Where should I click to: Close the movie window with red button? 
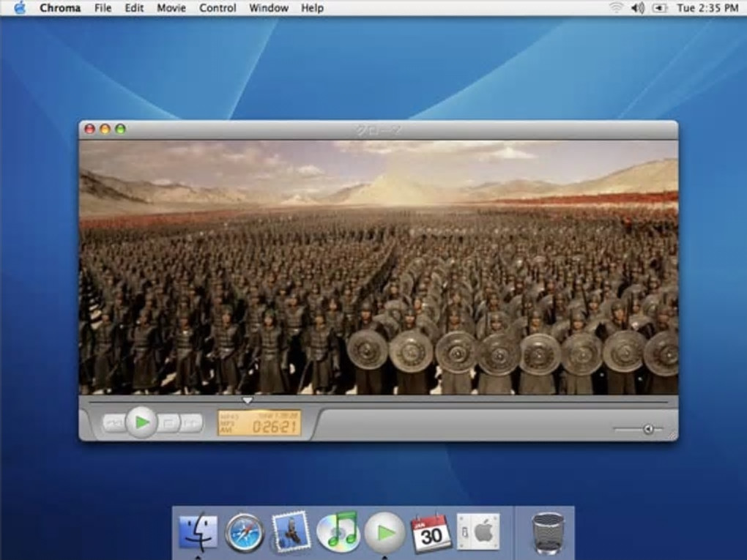tap(89, 129)
